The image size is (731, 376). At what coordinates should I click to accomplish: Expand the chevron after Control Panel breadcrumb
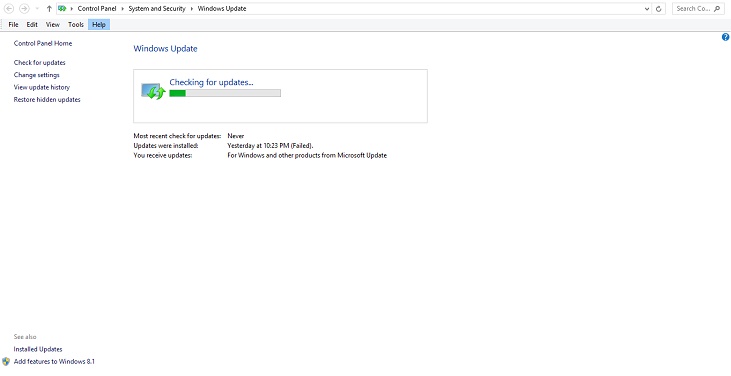tap(122, 8)
